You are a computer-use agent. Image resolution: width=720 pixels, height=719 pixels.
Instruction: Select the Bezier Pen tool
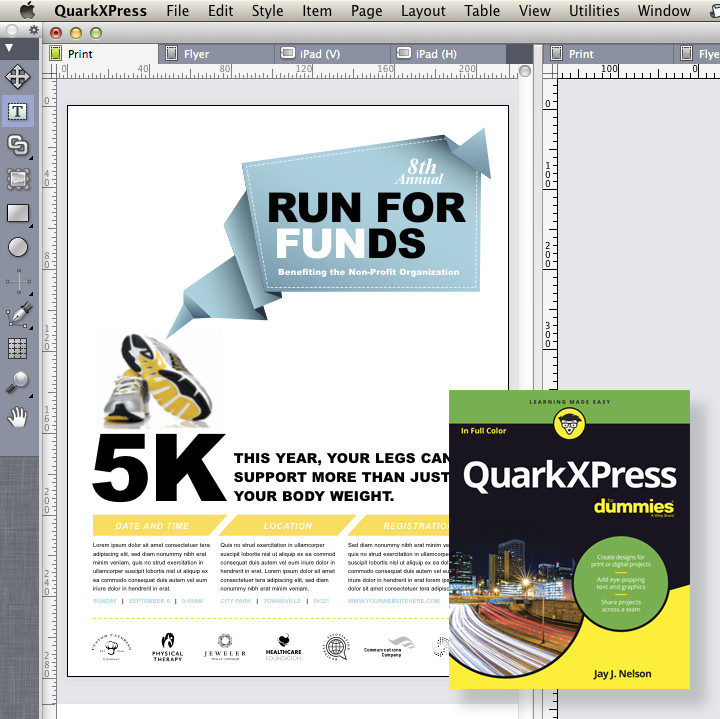tap(18, 315)
